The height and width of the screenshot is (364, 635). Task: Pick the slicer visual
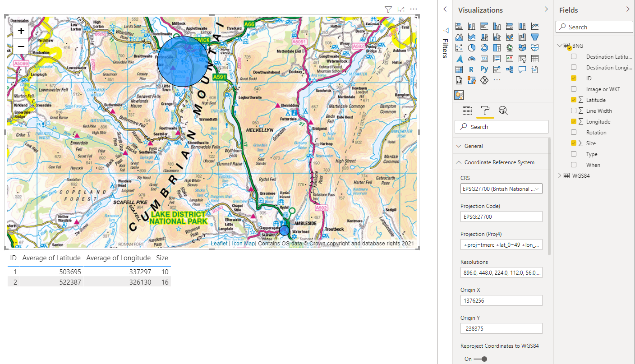coord(522,59)
